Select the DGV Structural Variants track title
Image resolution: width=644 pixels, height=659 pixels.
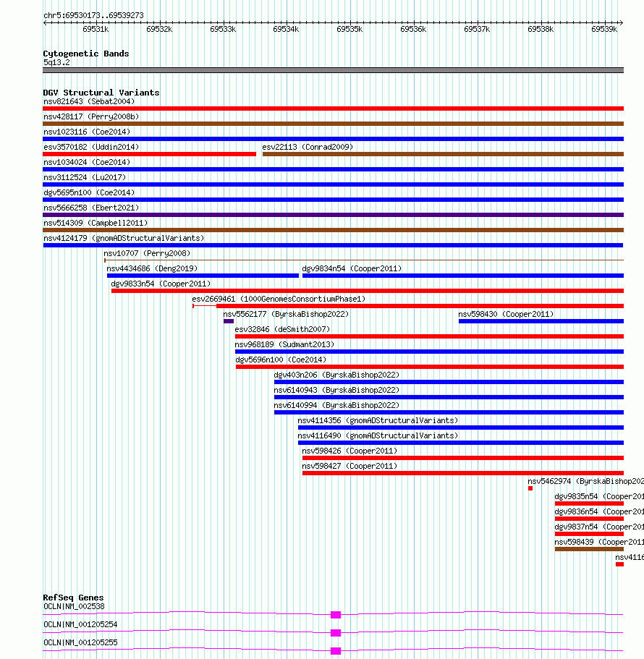point(101,93)
